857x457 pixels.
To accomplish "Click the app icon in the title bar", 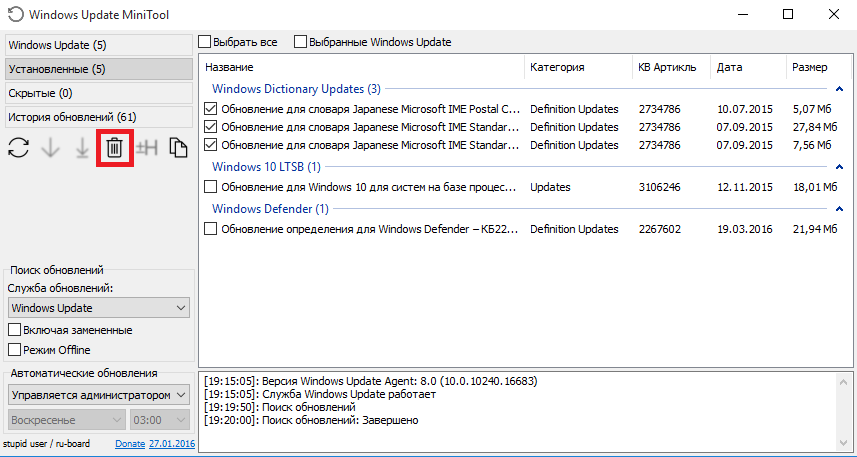I will click(x=14, y=15).
